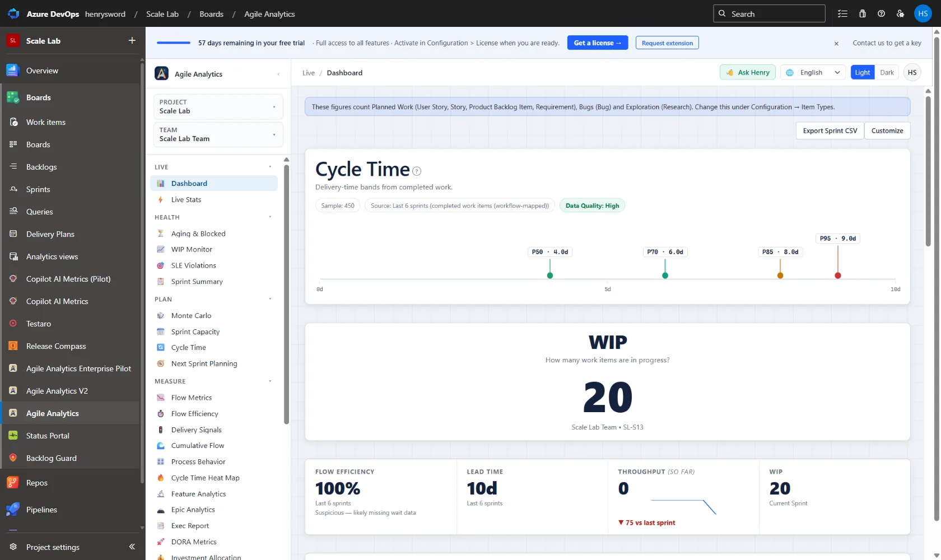Collapse the sidebar with double-chevron icon
Viewport: 941px width, 560px height.
pyautogui.click(x=132, y=547)
